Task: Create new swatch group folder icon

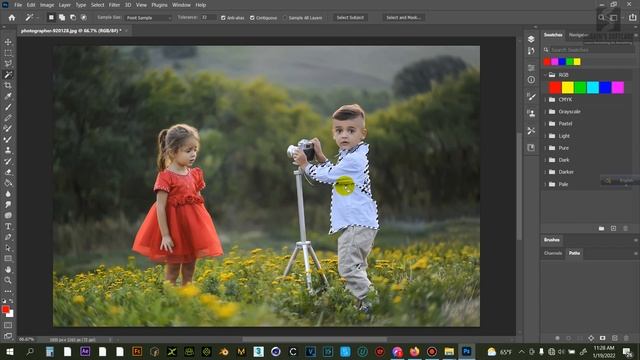Action: (601, 229)
